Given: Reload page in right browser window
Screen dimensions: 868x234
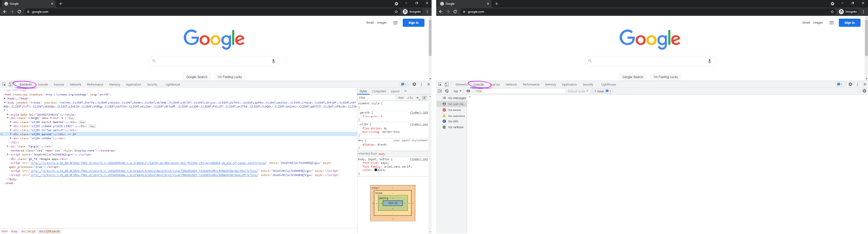Looking at the screenshot, I should pos(455,12).
